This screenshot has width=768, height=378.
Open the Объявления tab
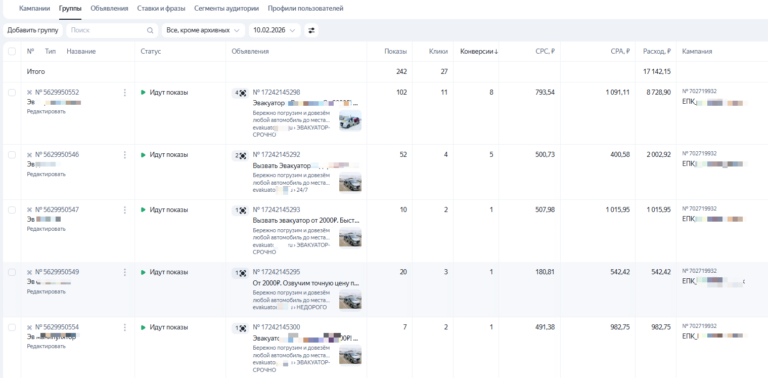point(109,8)
